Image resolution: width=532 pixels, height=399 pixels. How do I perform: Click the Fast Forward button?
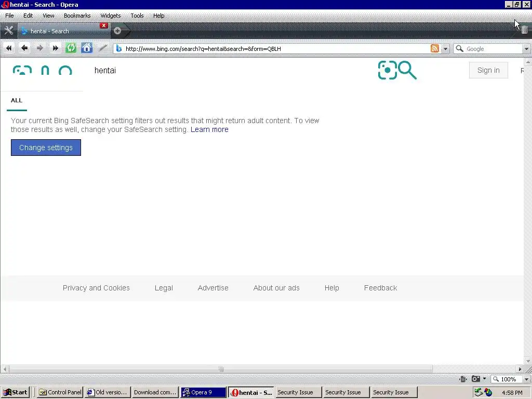[x=55, y=48]
